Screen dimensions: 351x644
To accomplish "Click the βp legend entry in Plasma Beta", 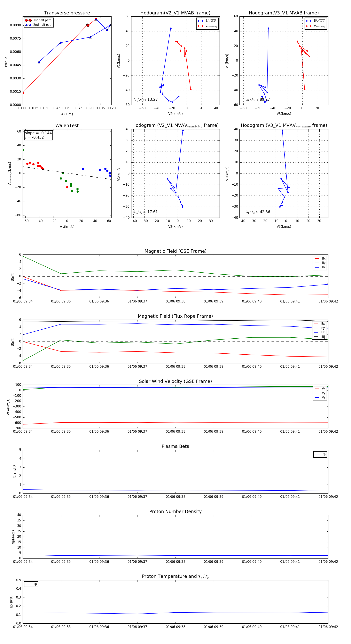I will (x=320, y=454).
